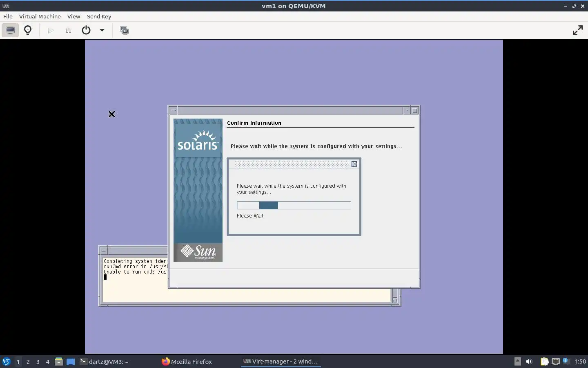588x368 pixels.
Task: Click 'Completing system iden' console line
Action: [135, 261]
